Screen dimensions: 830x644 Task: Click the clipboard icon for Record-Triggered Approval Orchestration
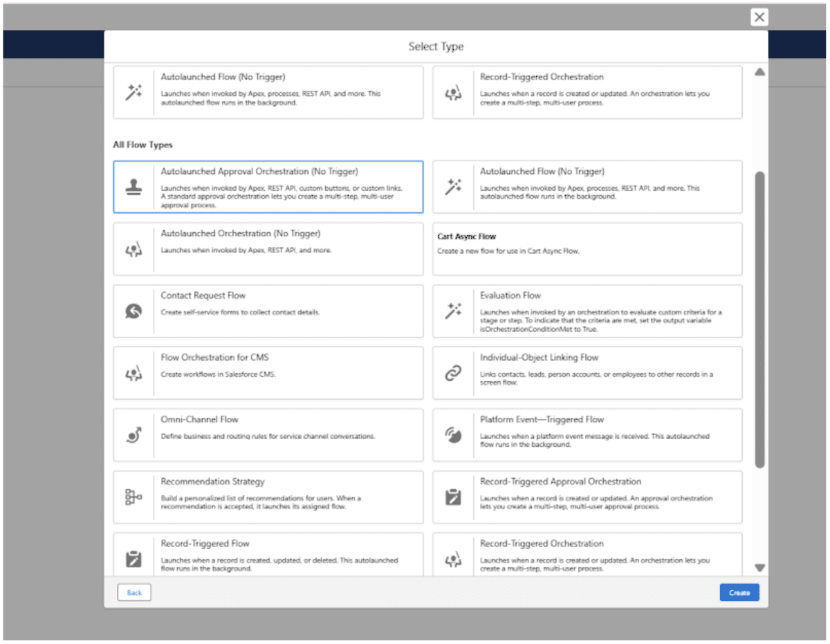pos(453,497)
